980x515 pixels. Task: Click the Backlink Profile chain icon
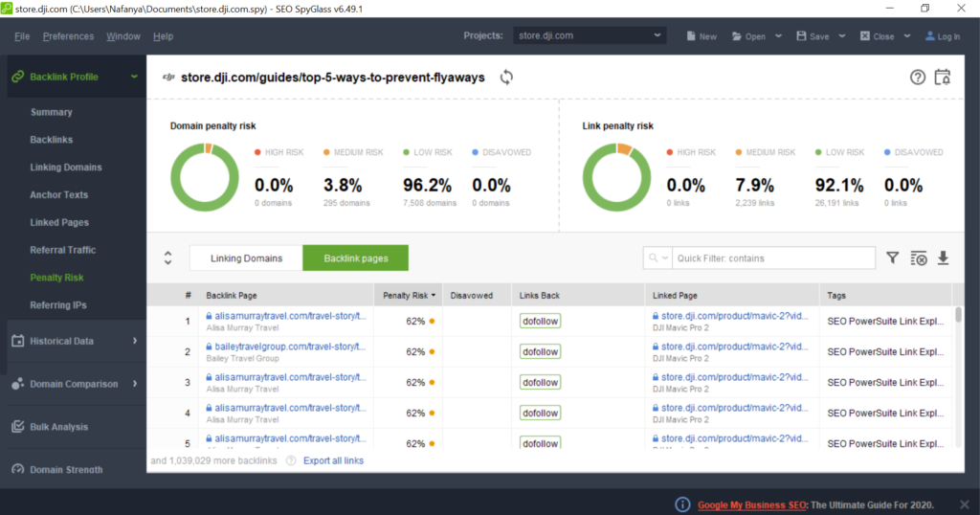[17, 77]
